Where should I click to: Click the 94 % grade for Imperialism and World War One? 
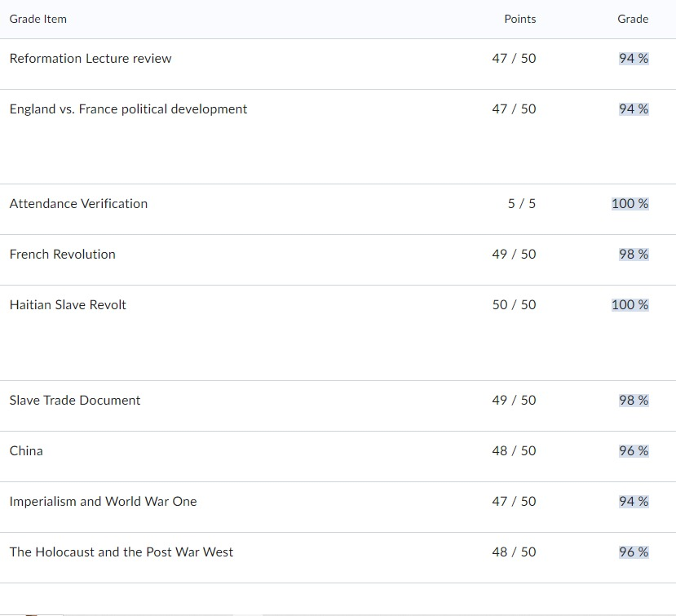click(634, 501)
